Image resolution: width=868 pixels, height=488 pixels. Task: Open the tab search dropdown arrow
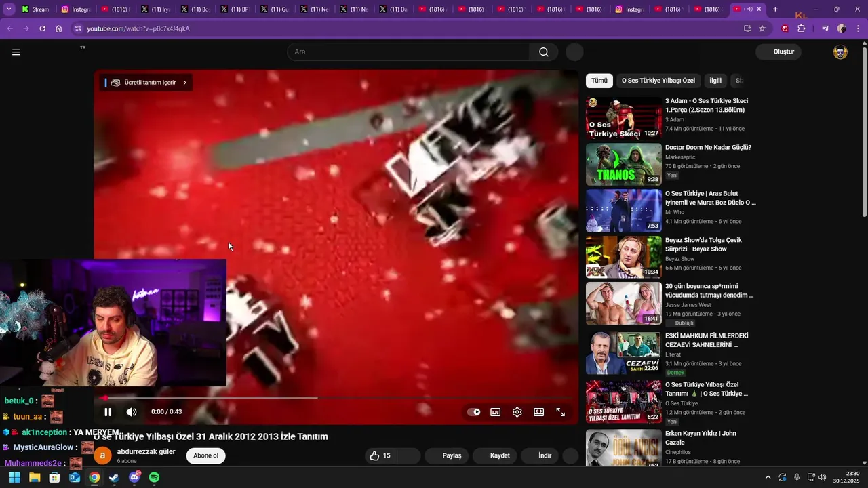[9, 9]
